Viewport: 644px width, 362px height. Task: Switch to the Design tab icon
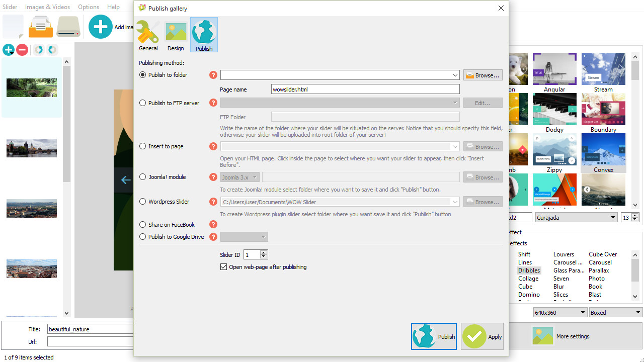click(176, 35)
